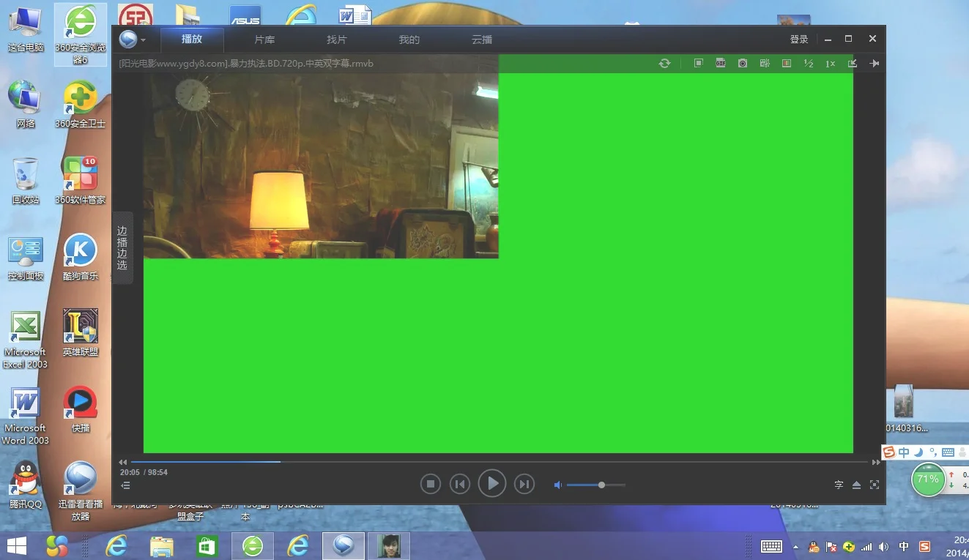Image resolution: width=969 pixels, height=560 pixels.
Task: Switch to the 片库 tab
Action: (264, 40)
